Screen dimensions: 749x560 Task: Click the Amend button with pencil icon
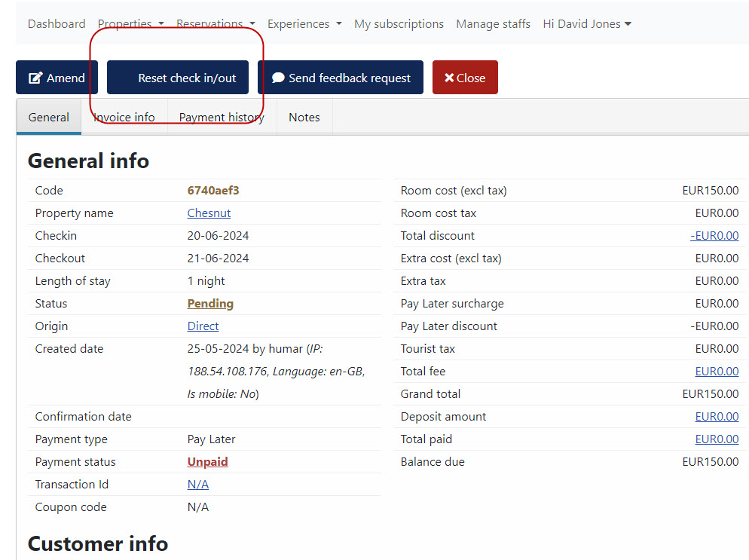click(57, 78)
